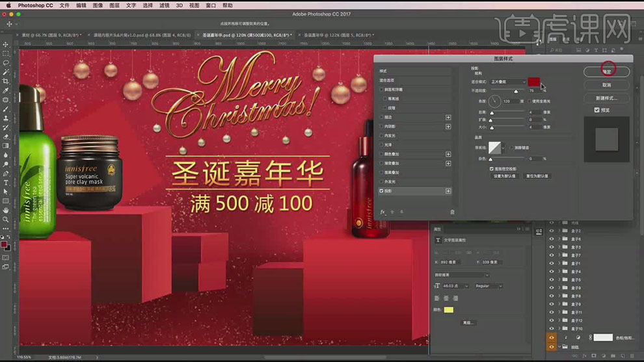Enable the Color Overlay (颜色叠加) checkbox
Screen dimensions: 644x362
(x=381, y=154)
